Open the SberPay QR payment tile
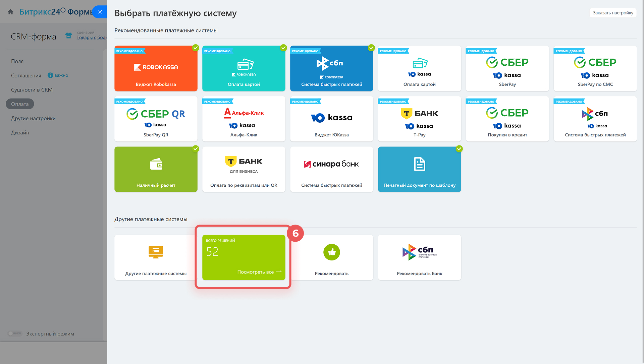This screenshot has width=644, height=364. pyautogui.click(x=156, y=119)
